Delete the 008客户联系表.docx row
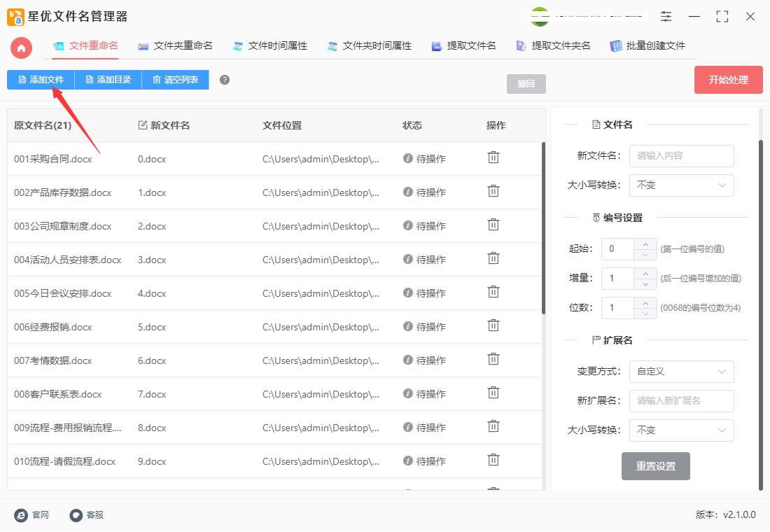Screen dimensions: 770x532 pos(493,393)
